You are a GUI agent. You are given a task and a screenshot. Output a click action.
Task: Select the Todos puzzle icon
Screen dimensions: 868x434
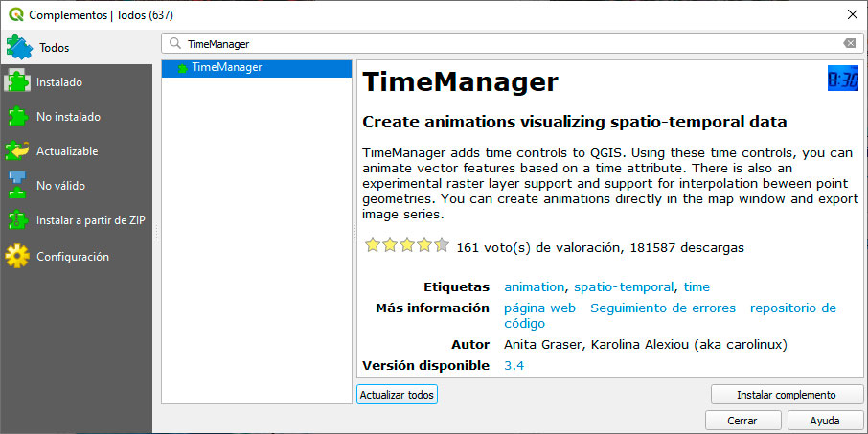coord(19,48)
